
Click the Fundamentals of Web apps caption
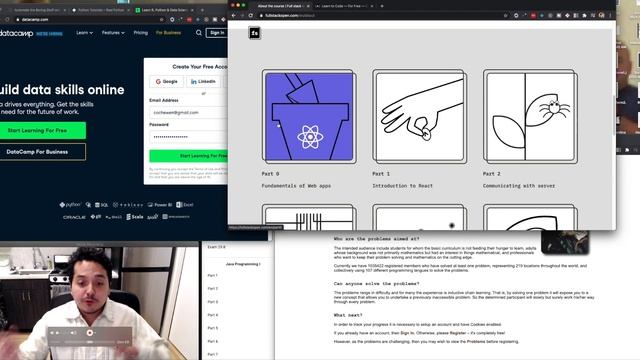(296, 186)
